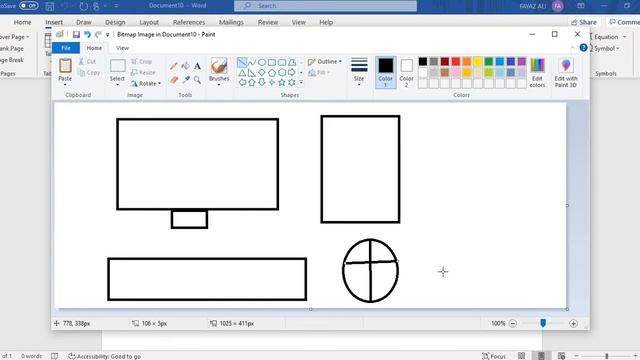Choose the Polygon shape

click(292, 62)
